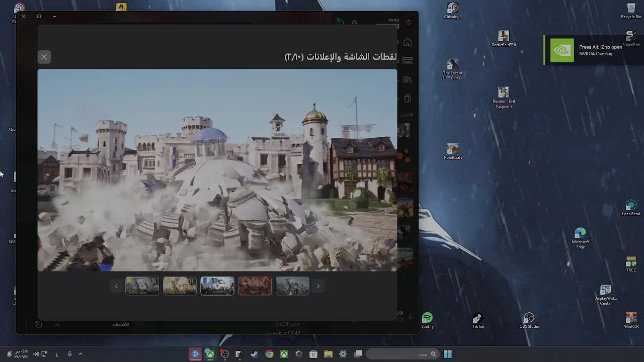This screenshot has height=362, width=644.
Task: Open TikTok desktop shortcut
Action: coord(478,320)
